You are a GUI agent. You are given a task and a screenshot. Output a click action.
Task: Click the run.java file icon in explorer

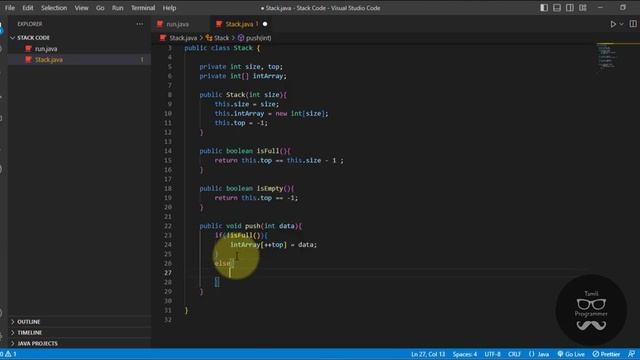click(x=28, y=49)
